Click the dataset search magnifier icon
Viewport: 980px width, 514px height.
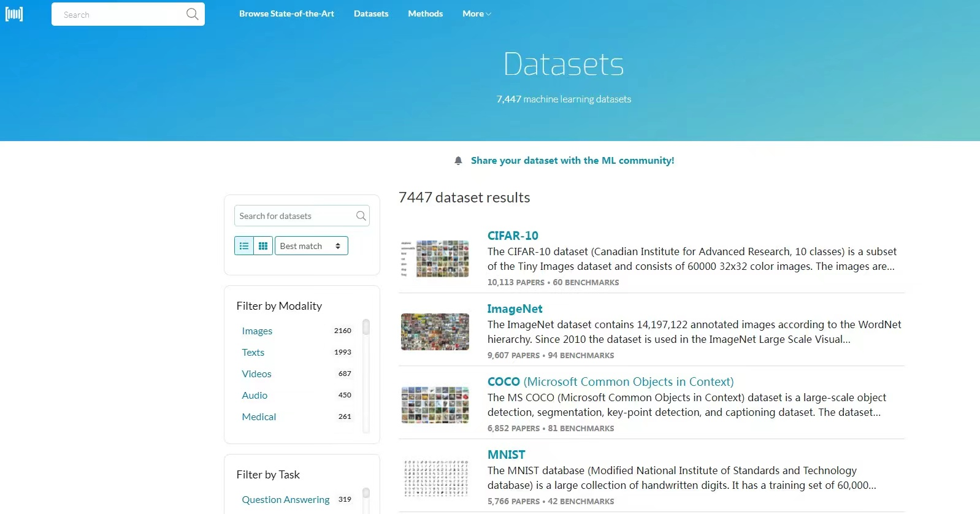[361, 216]
